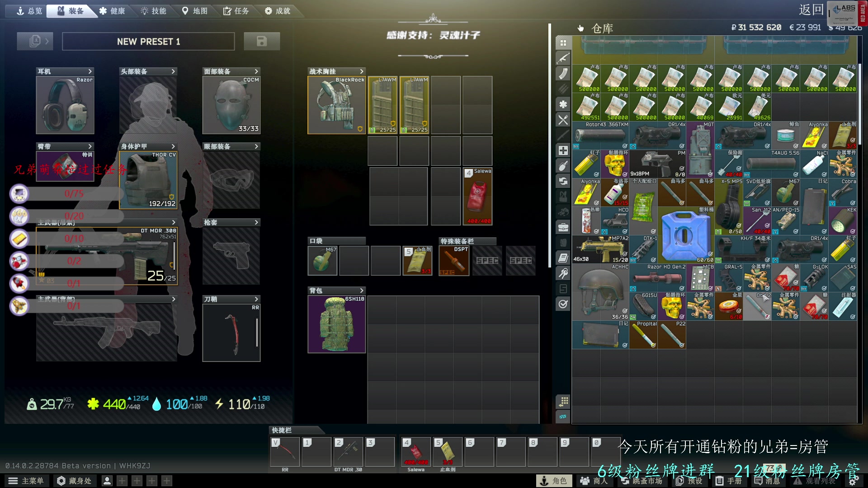Open the 商人 traders screen

(594, 481)
